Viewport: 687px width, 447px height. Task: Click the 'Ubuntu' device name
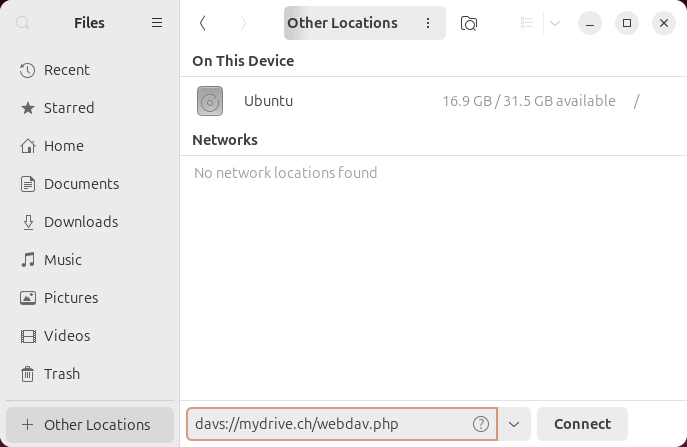[269, 101]
